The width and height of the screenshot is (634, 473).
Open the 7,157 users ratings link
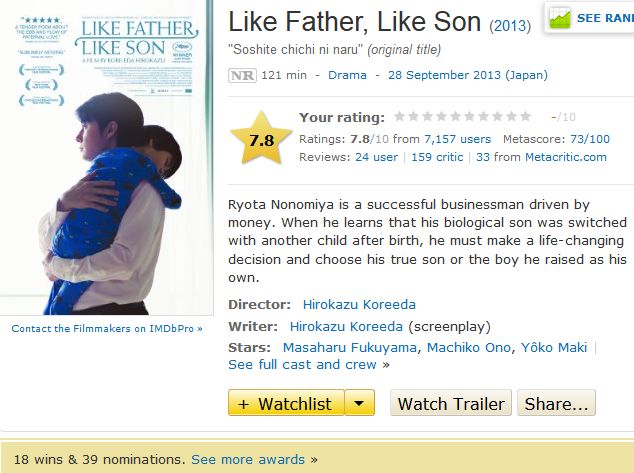(457, 139)
